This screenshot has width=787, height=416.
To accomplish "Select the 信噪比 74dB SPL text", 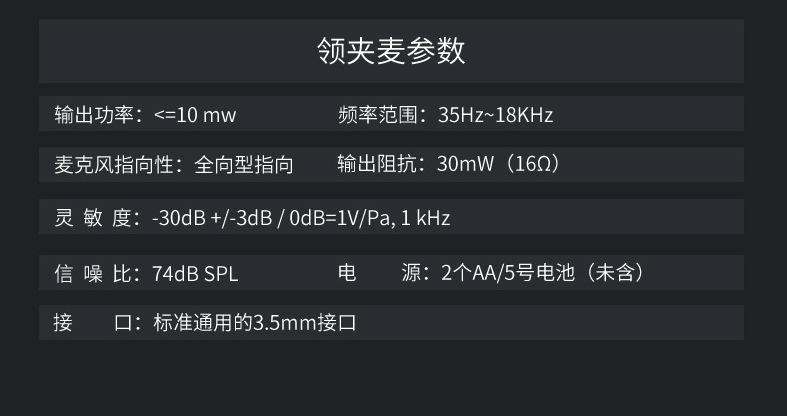I will tap(146, 273).
